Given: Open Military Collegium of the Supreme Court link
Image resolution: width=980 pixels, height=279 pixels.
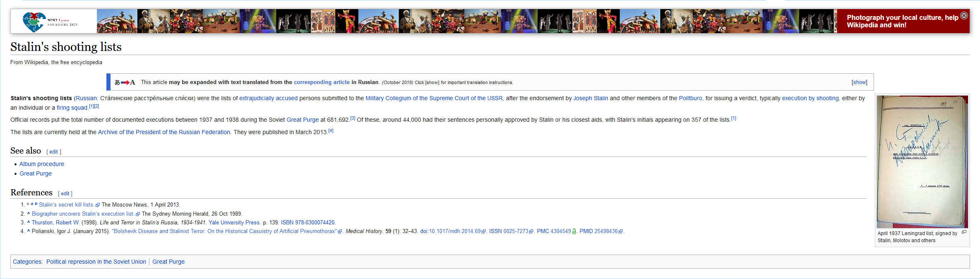Looking at the screenshot, I should 434,99.
